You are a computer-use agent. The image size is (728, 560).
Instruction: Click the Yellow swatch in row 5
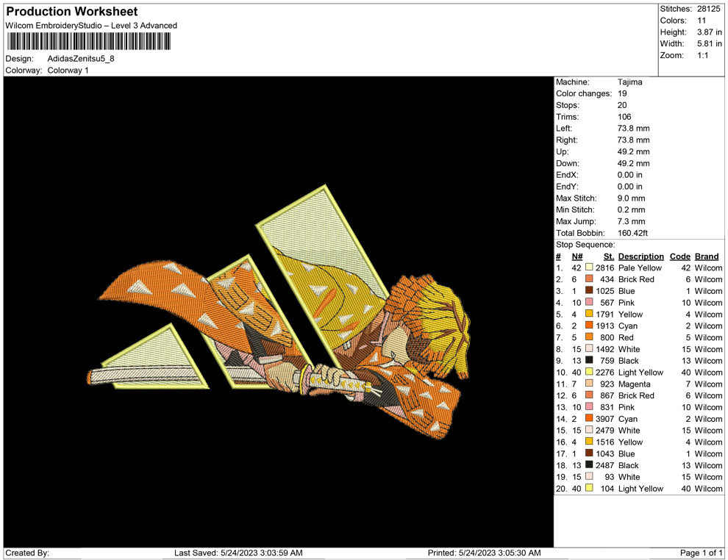point(589,314)
